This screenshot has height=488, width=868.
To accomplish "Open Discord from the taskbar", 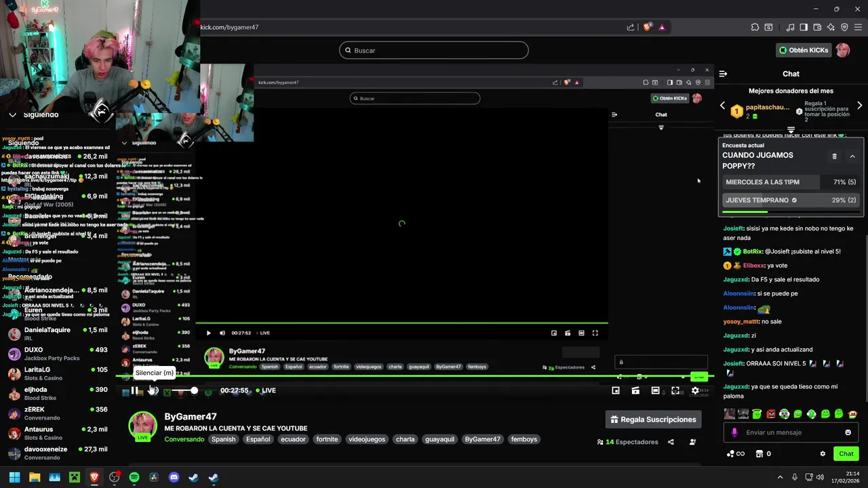I will coord(174,477).
